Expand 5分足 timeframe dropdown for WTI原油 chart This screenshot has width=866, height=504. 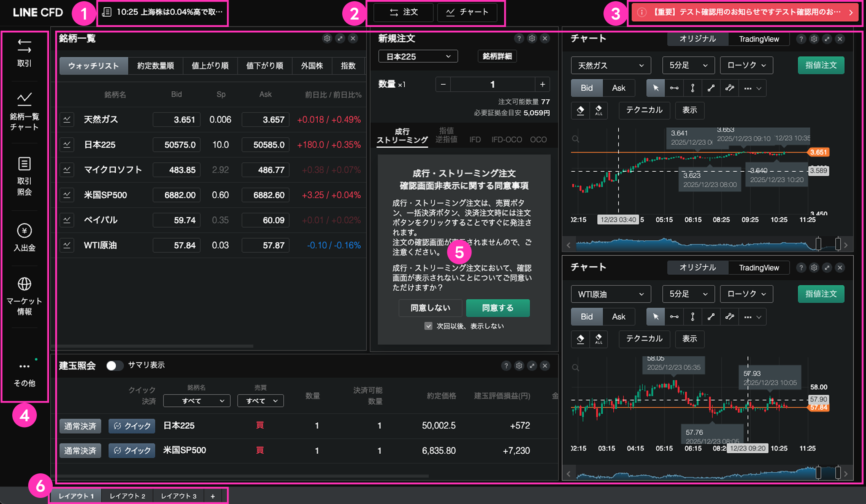688,294
